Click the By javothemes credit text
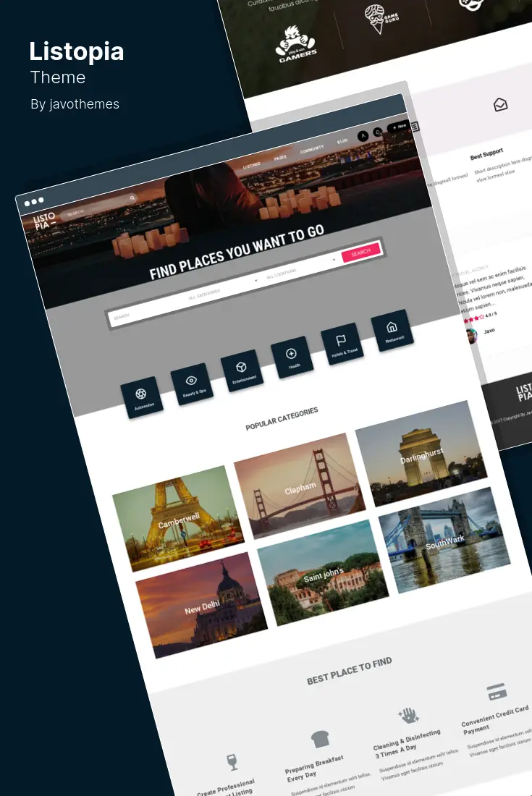Screen dimensions: 532x796 75,104
